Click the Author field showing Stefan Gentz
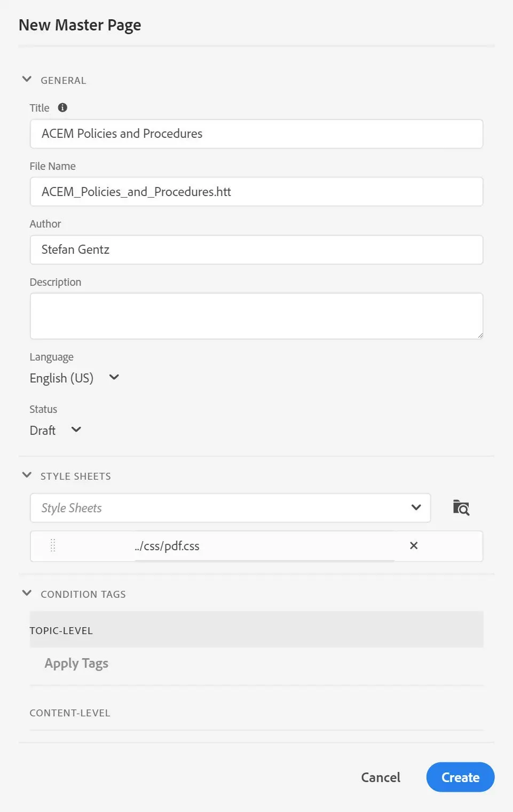The image size is (513, 812). pyautogui.click(x=256, y=249)
